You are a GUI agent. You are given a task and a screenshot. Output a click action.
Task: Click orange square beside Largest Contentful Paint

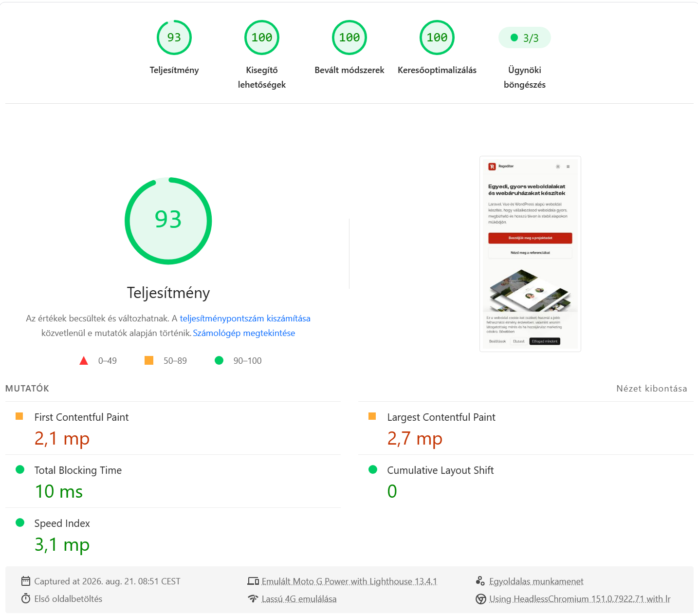(x=372, y=416)
